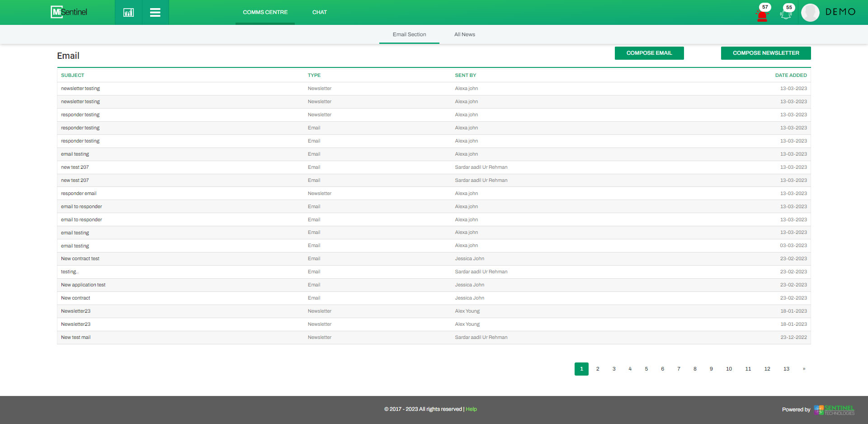Click the Sentinel Technologies footer logo
This screenshot has height=424, width=868.
click(x=834, y=410)
